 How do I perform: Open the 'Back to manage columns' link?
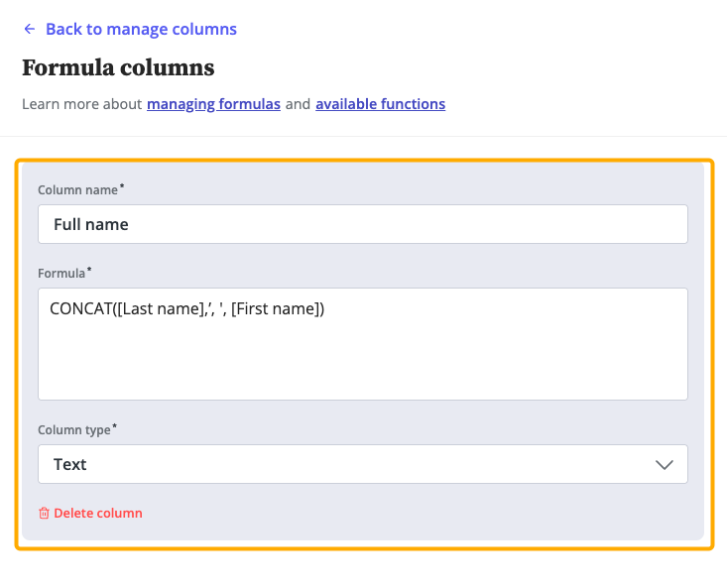(x=141, y=29)
